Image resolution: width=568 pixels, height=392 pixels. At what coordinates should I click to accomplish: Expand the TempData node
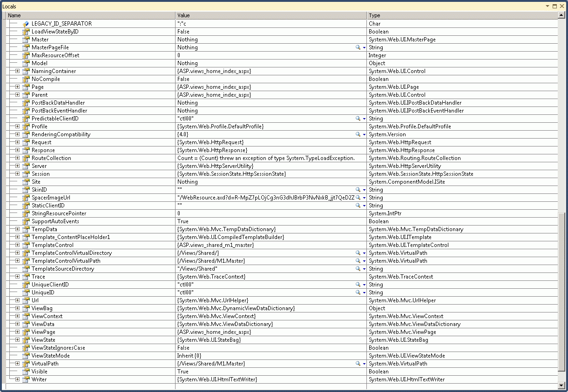17,229
